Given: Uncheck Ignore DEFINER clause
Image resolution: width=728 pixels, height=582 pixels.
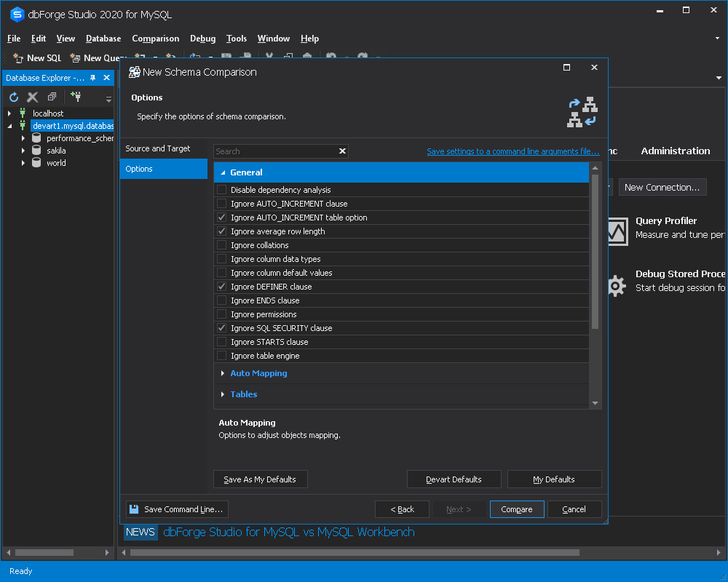Looking at the screenshot, I should 222,287.
